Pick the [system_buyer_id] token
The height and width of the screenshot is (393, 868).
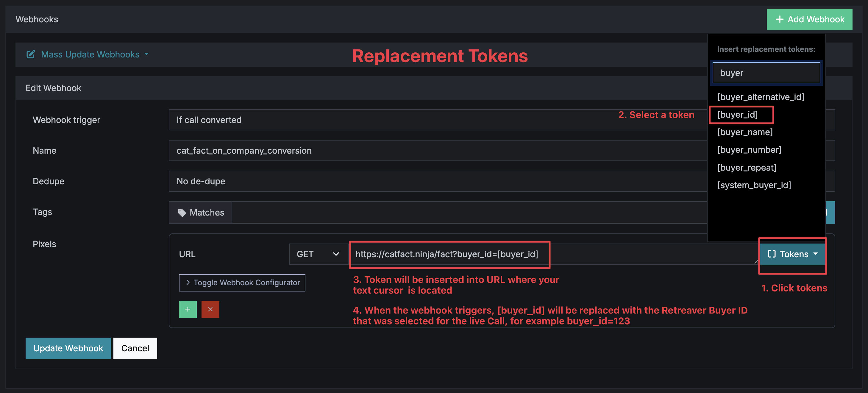[x=754, y=185]
